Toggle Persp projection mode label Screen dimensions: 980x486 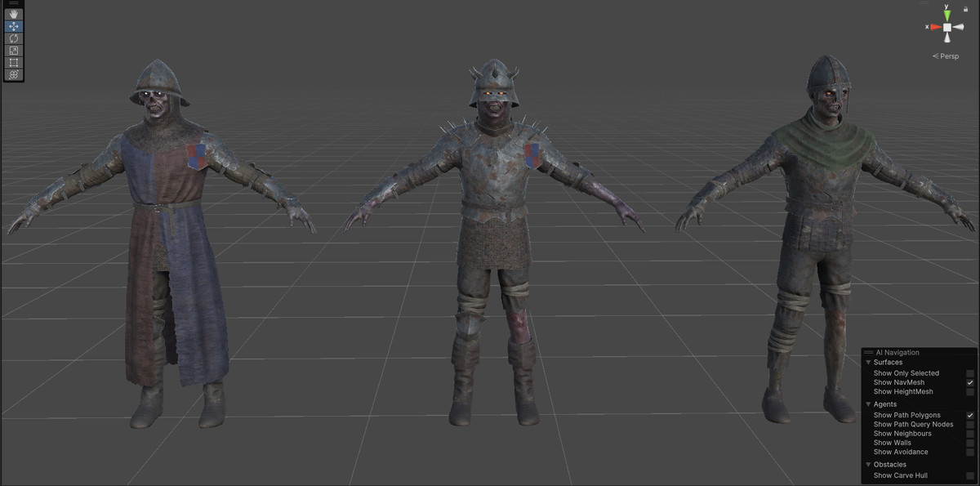coord(946,56)
